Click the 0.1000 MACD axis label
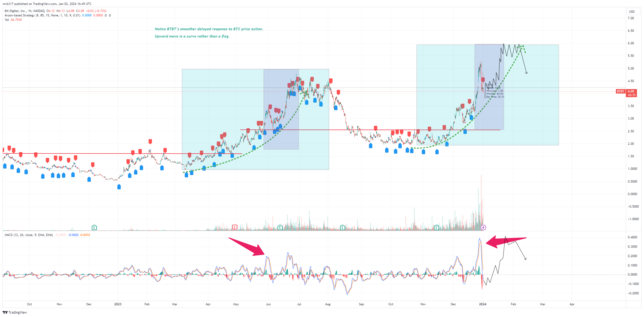Viewport: 644px width, 317px height. click(632, 265)
